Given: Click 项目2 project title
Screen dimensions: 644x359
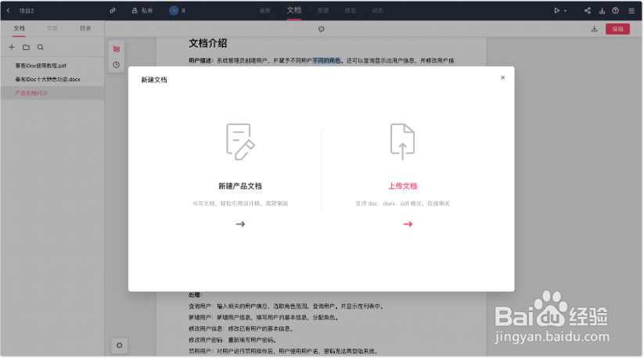Looking at the screenshot, I should 27,11.
